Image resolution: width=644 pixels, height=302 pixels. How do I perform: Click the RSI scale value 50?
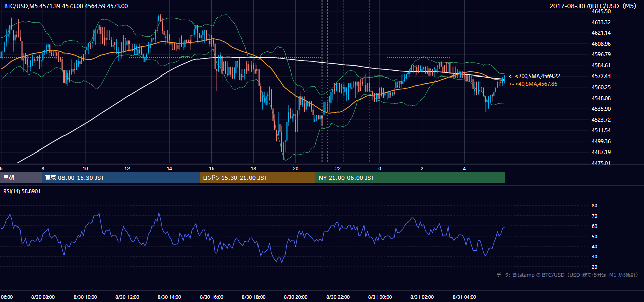(x=594, y=236)
